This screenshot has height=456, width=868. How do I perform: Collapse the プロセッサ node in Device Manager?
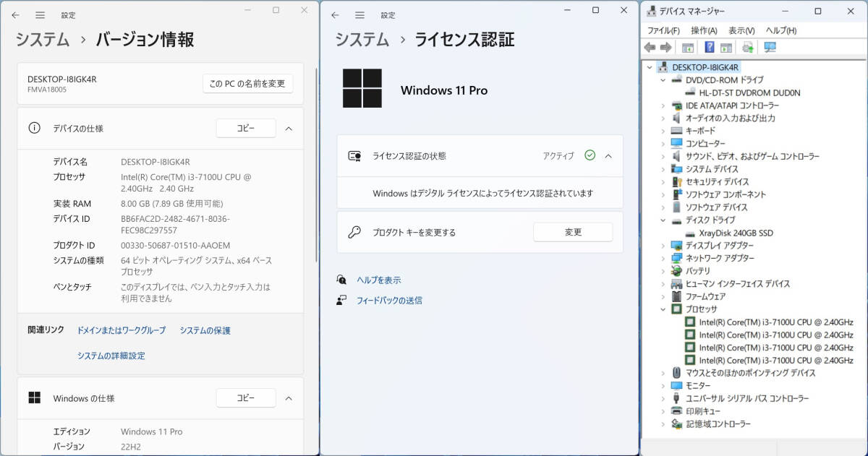663,309
